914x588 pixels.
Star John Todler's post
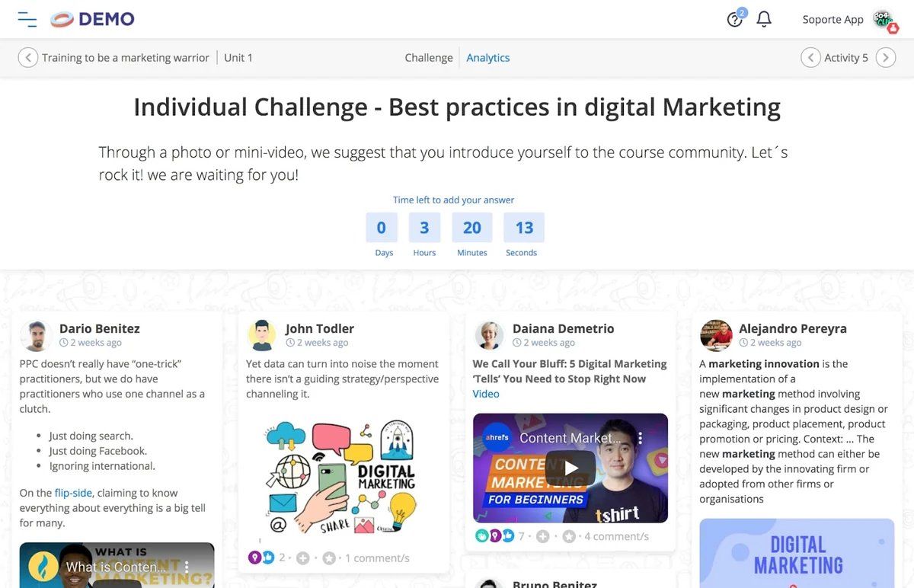click(329, 558)
